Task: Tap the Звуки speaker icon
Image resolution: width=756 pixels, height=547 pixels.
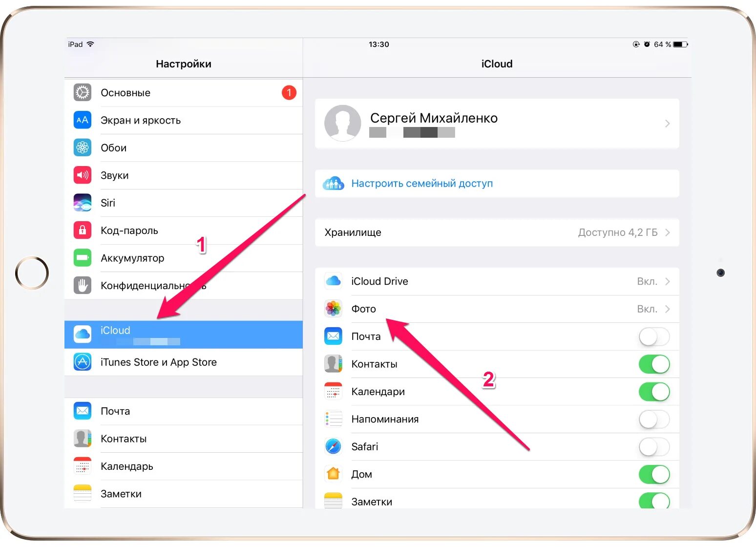Action: 83,175
